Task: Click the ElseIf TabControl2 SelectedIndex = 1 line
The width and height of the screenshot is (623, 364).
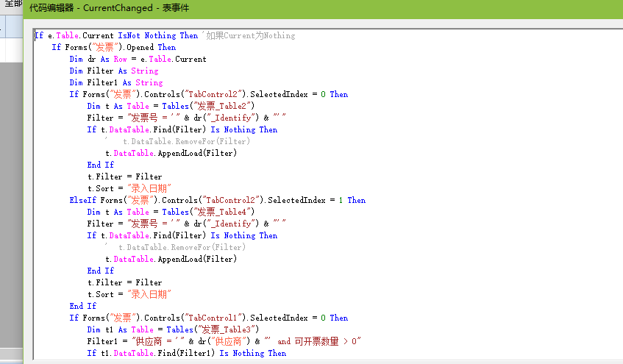Action: pos(217,200)
